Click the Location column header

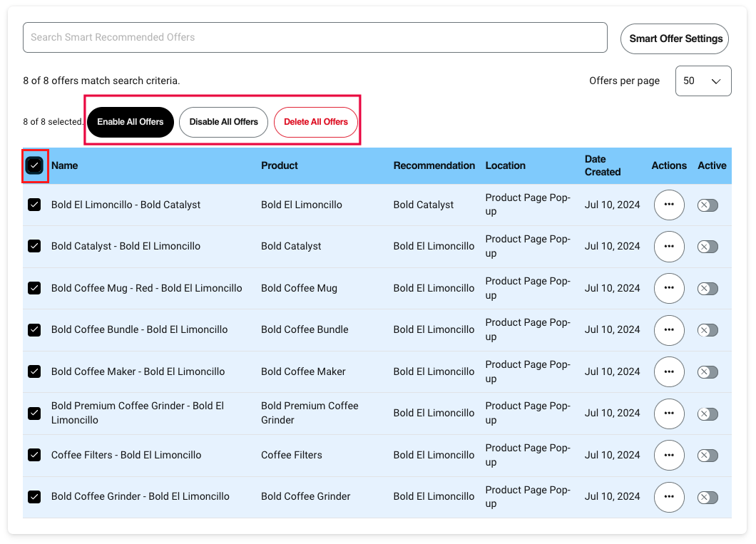point(505,165)
